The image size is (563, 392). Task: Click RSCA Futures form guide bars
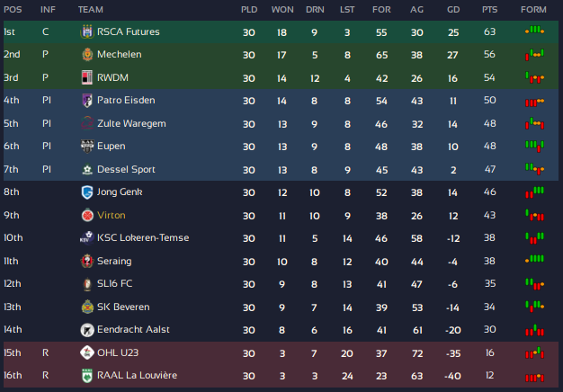(x=535, y=31)
